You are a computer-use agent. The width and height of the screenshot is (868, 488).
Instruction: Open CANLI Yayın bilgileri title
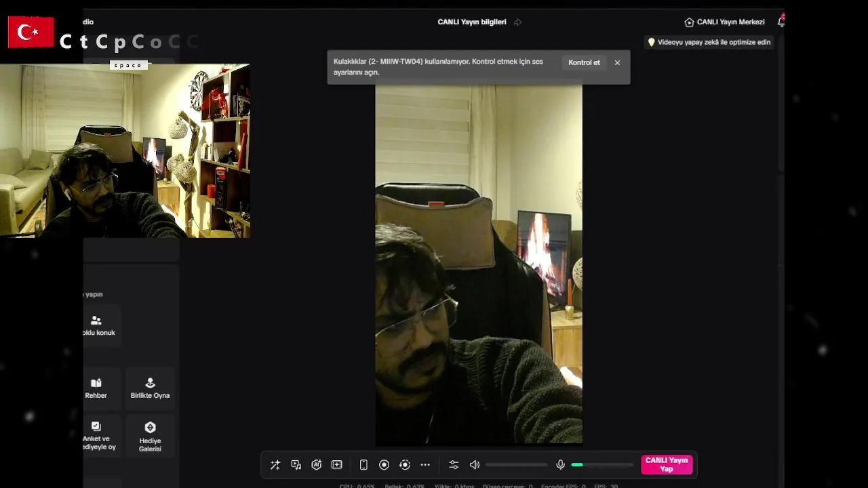(472, 22)
